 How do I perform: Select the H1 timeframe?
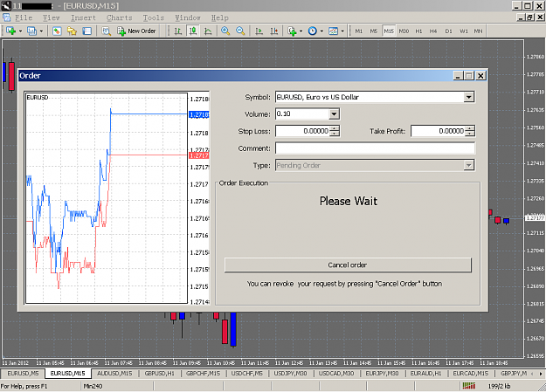[x=418, y=31]
